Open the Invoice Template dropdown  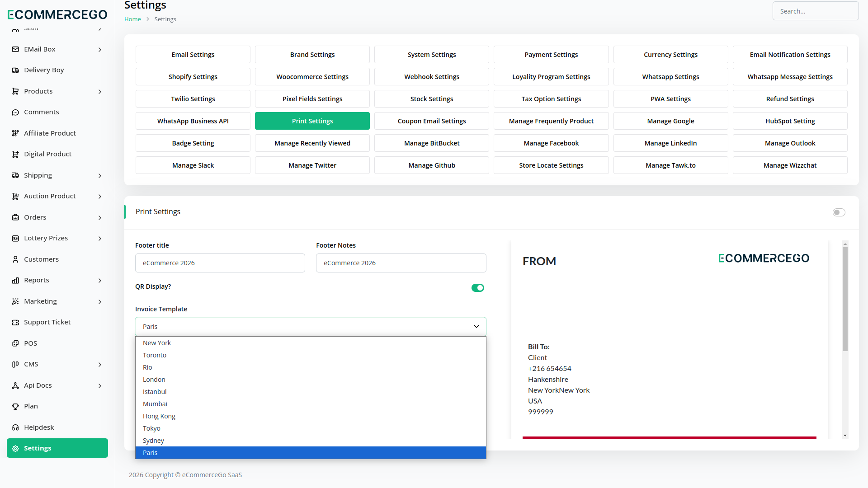[x=311, y=327]
